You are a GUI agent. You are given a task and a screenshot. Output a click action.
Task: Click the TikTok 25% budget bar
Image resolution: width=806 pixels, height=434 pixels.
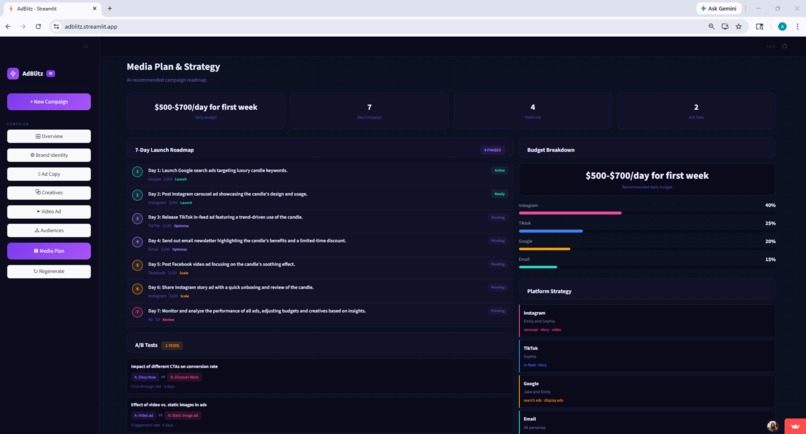click(x=647, y=231)
